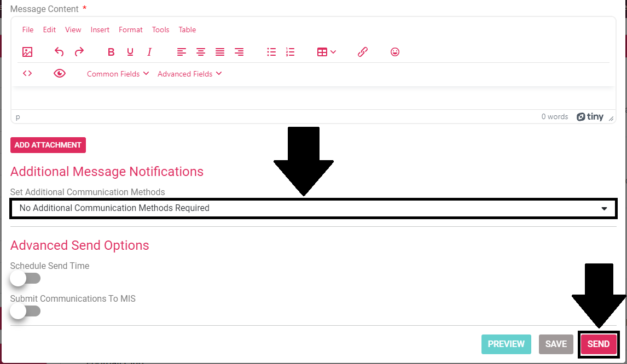The image size is (627, 364).
Task: Undo the last edit
Action: [59, 52]
